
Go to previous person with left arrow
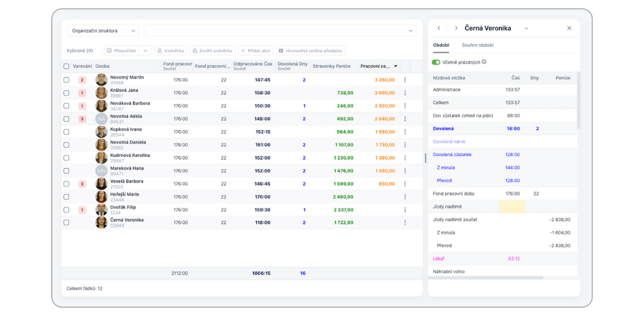click(439, 28)
